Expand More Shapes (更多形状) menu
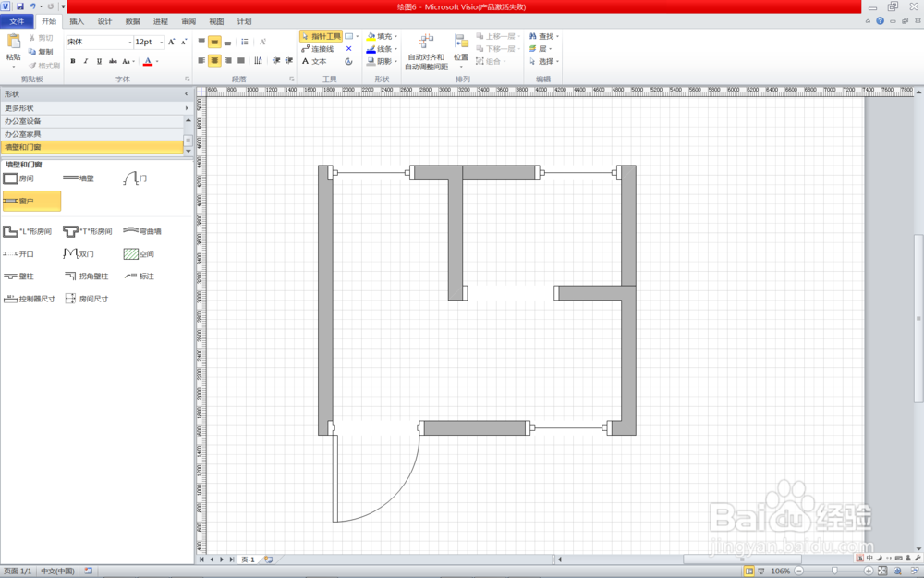The image size is (924, 578). coord(97,108)
